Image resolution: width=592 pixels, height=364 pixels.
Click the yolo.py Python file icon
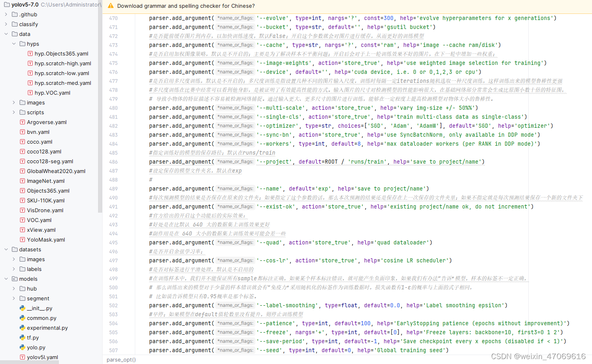[x=23, y=347]
